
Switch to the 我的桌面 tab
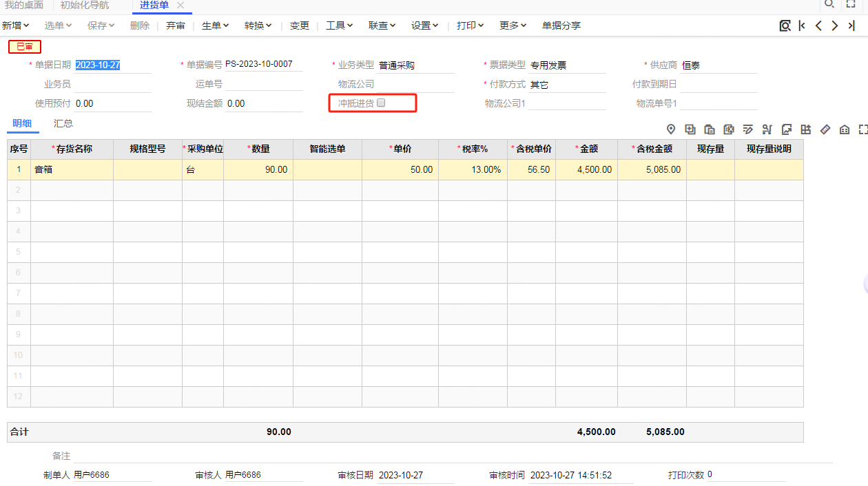24,5
